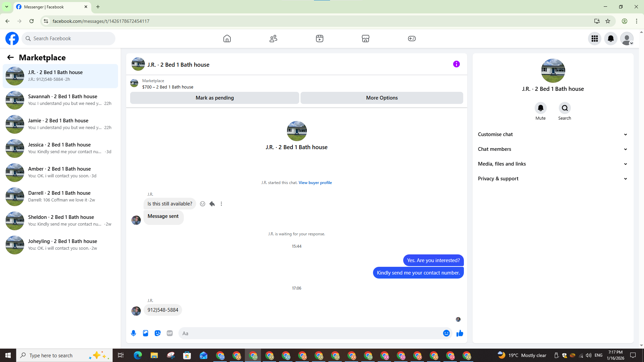React to 'Is this still available?' message
The width and height of the screenshot is (644, 362).
(203, 204)
